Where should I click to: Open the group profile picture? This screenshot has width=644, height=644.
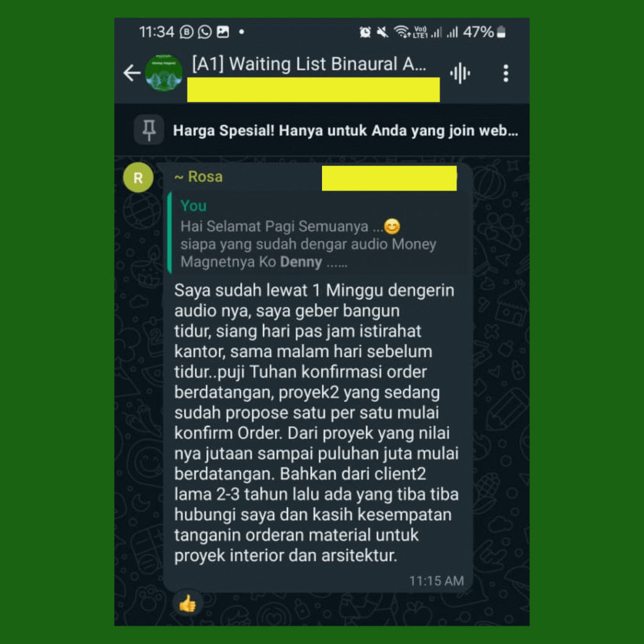[x=164, y=73]
